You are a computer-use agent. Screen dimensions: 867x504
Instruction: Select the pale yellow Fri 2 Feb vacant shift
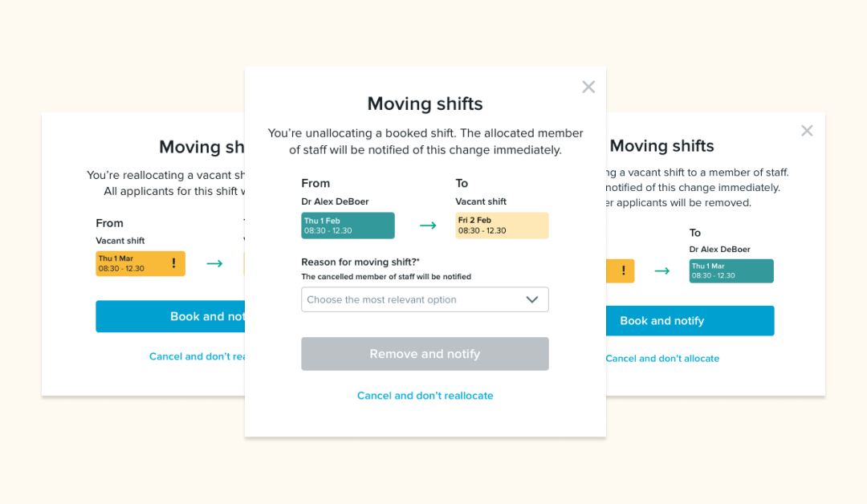tap(502, 226)
